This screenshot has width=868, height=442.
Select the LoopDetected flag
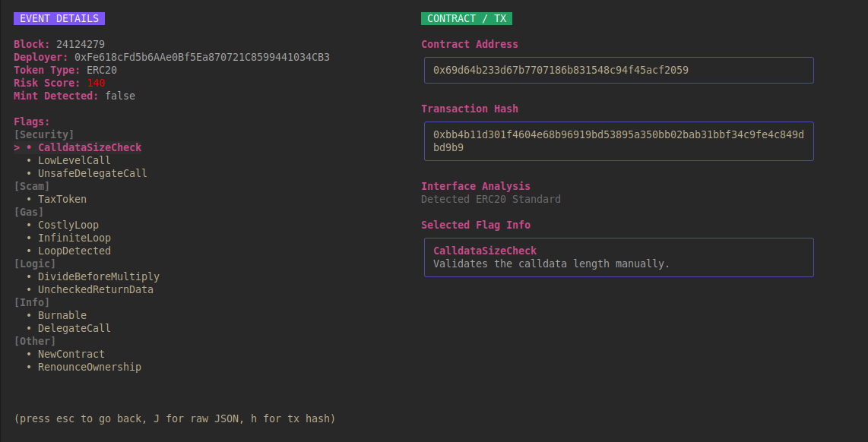tap(74, 251)
